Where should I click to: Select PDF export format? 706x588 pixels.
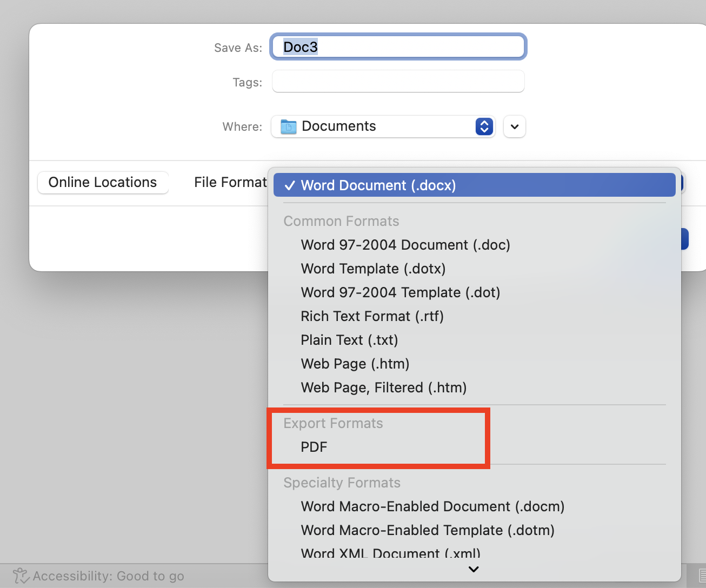(475, 447)
